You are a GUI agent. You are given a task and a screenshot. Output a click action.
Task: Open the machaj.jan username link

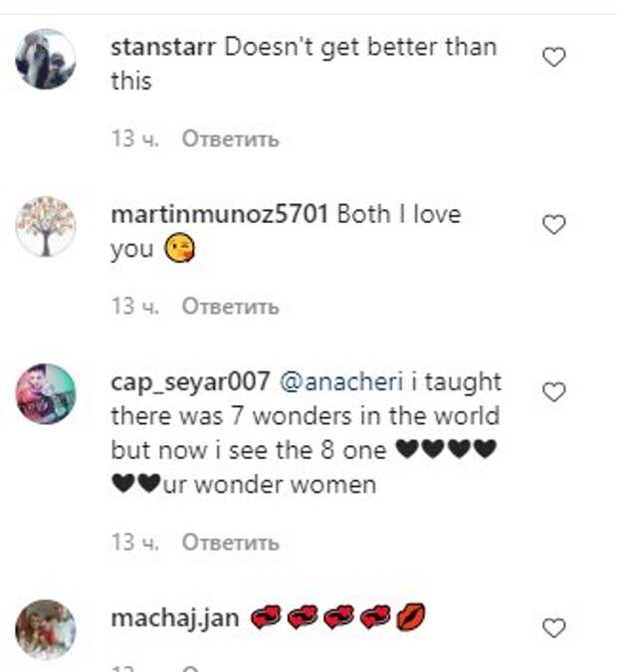(174, 618)
